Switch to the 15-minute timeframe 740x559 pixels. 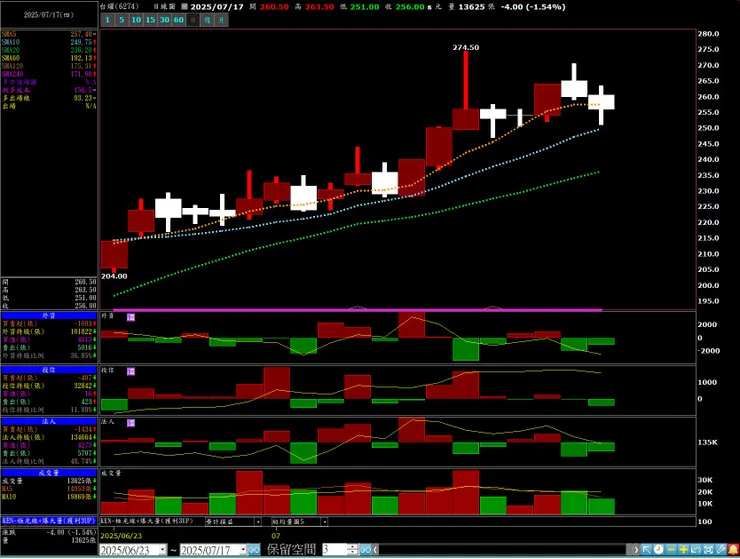pos(150,20)
